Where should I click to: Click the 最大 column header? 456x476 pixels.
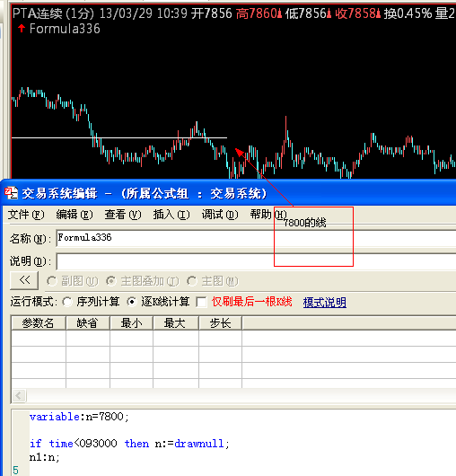coord(176,323)
